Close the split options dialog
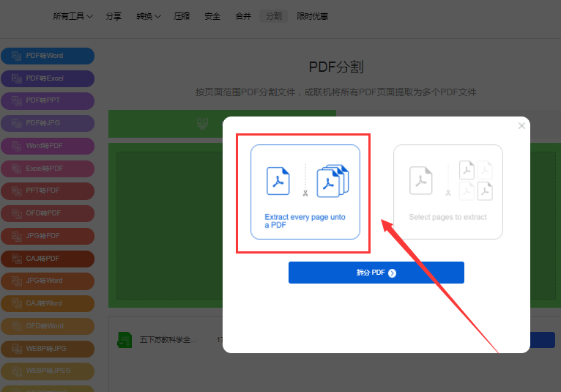This screenshot has height=392, width=561. [521, 125]
